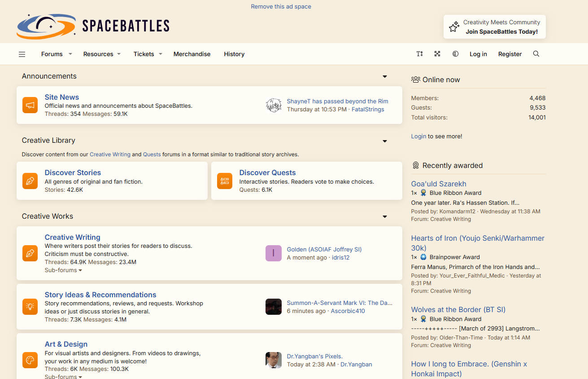The height and width of the screenshot is (379, 588).
Task: Click the Art & Design palette icon
Action: coord(30,360)
